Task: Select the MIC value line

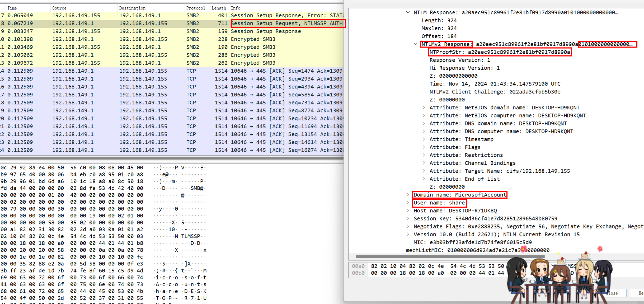Action: pyautogui.click(x=472, y=242)
